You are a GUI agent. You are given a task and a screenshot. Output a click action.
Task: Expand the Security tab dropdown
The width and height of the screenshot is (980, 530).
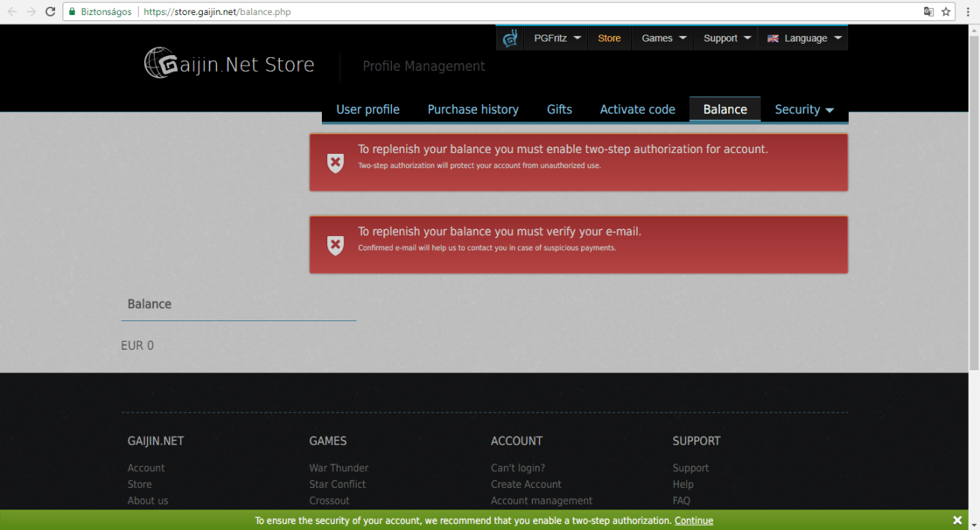804,109
